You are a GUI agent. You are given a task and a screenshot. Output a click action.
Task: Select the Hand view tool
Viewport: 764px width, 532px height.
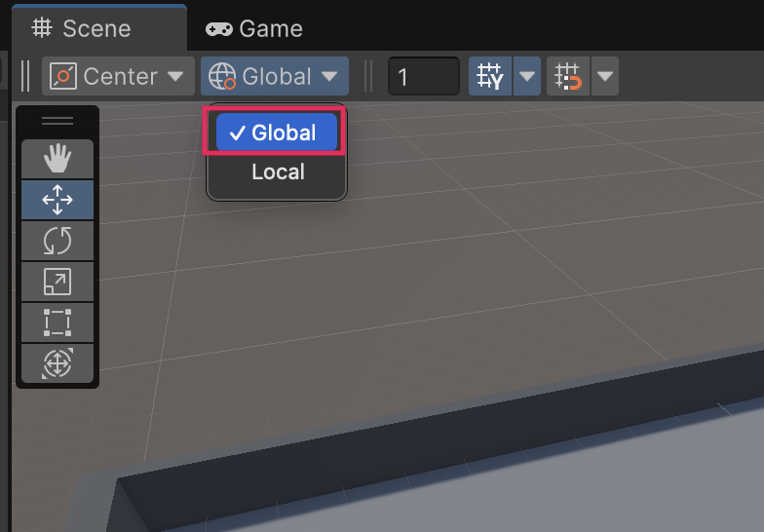pos(57,159)
